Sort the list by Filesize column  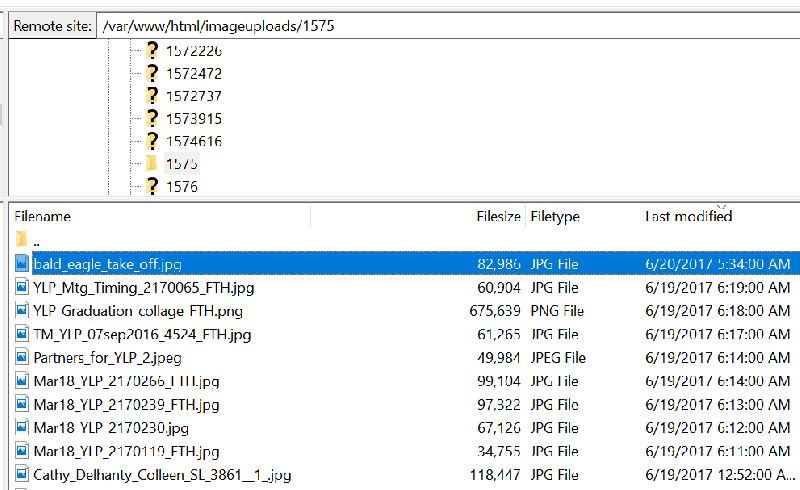coord(498,217)
